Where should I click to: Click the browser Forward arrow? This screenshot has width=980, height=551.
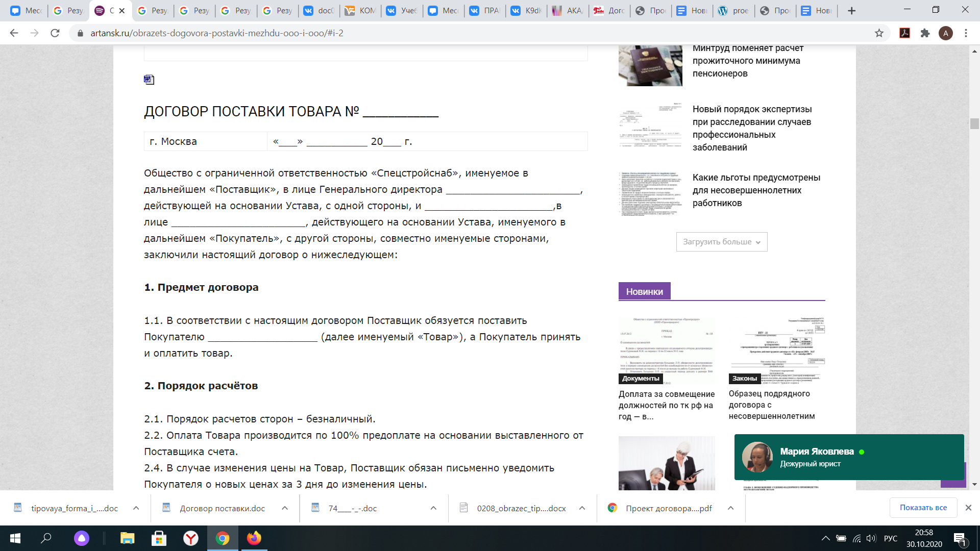[34, 33]
